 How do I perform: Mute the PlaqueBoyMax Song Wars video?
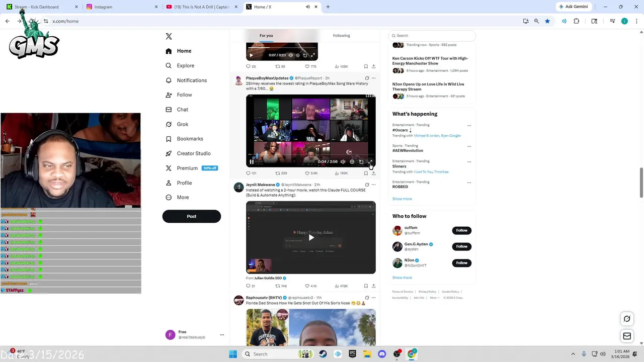(x=343, y=162)
